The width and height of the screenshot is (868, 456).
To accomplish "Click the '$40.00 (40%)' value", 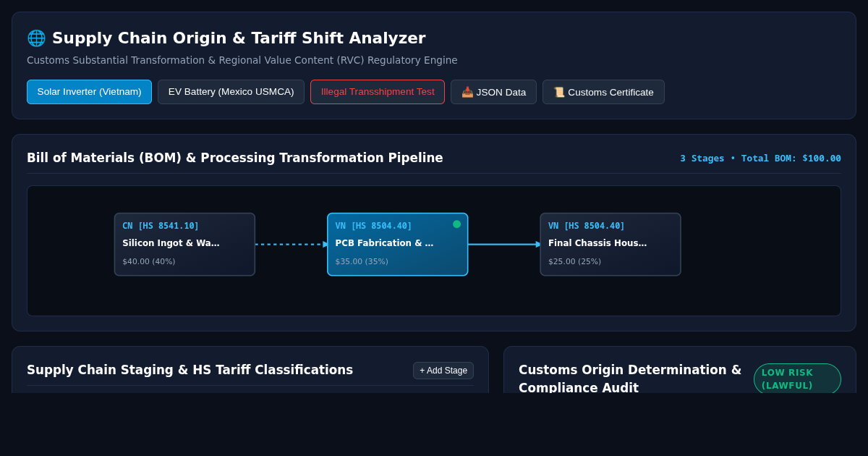I will point(149,262).
